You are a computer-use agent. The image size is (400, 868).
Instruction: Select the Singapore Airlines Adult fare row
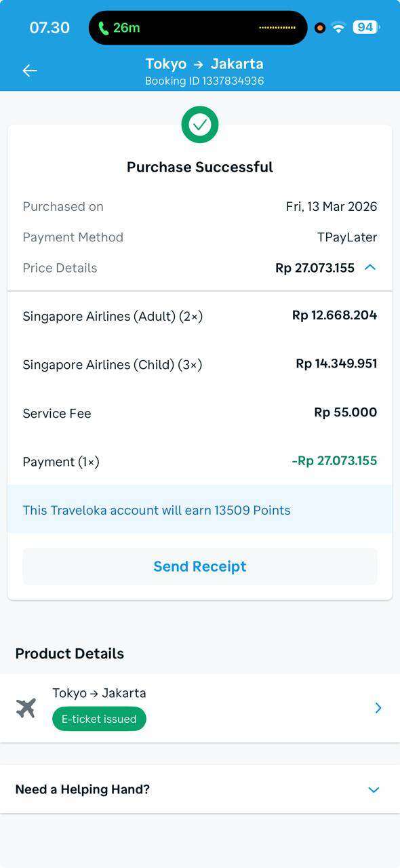coord(199,315)
